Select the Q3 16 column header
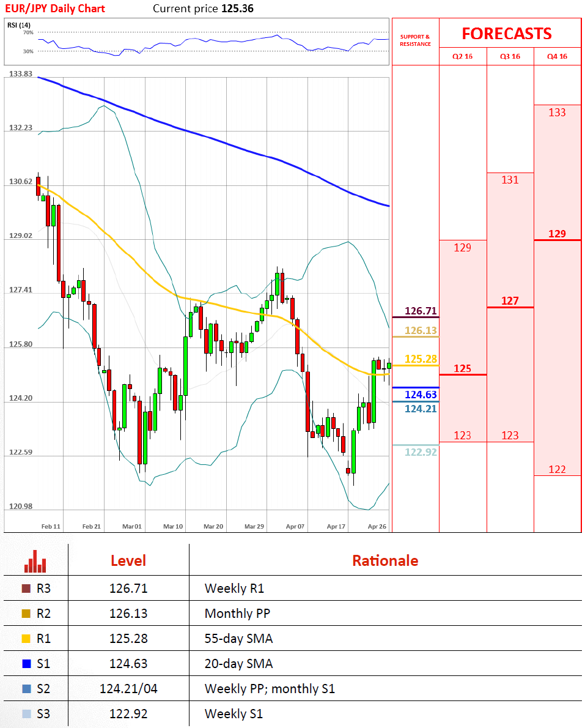This screenshot has height=728, width=585. point(510,56)
